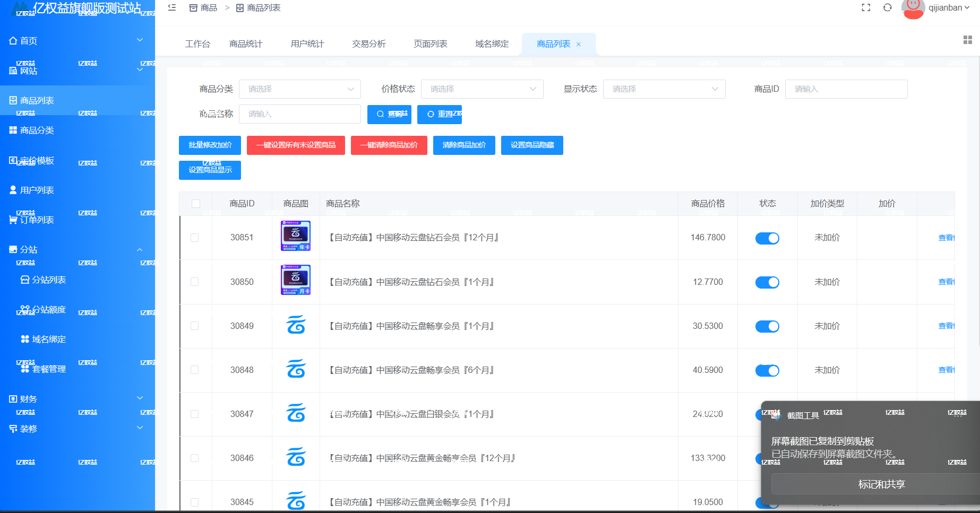Click the refresh icon in the top bar
The image size is (980, 513).
point(887,7)
